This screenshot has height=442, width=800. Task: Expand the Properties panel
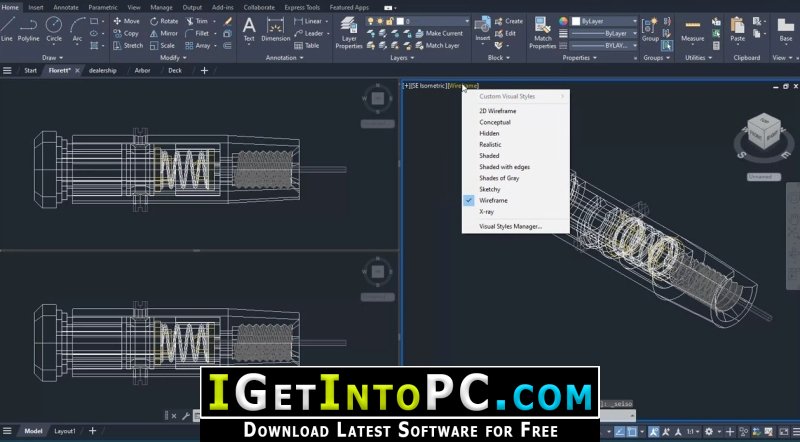click(x=580, y=58)
